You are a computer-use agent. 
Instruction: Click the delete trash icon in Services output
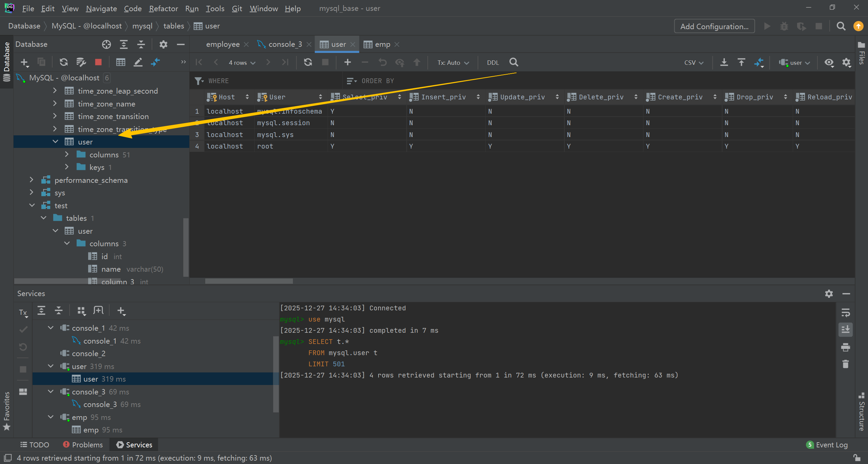pyautogui.click(x=845, y=364)
